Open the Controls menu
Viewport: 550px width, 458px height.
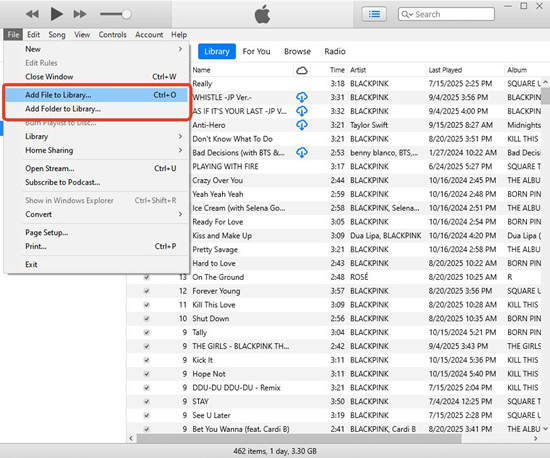pos(112,35)
